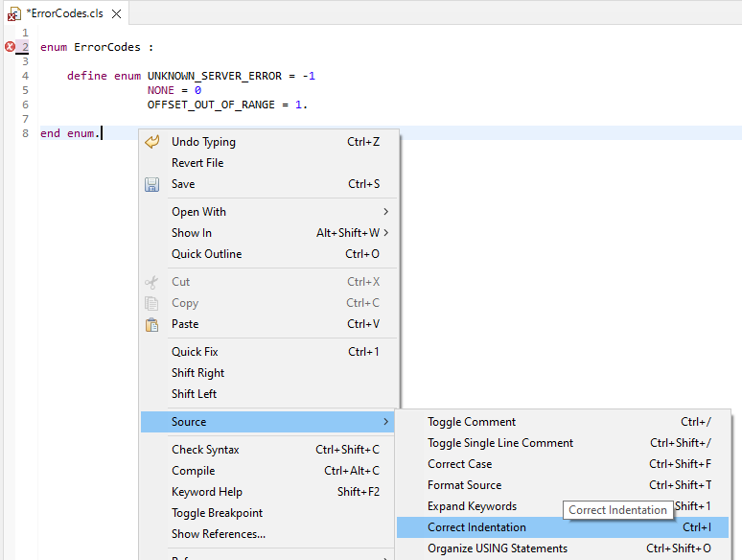Image resolution: width=742 pixels, height=560 pixels.
Task: Click the Copy pages icon
Action: click(151, 303)
